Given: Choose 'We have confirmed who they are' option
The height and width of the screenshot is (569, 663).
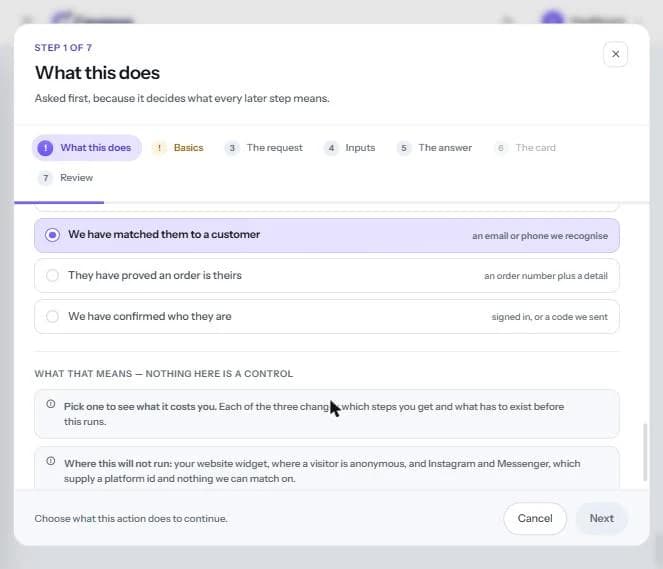Looking at the screenshot, I should [x=327, y=317].
